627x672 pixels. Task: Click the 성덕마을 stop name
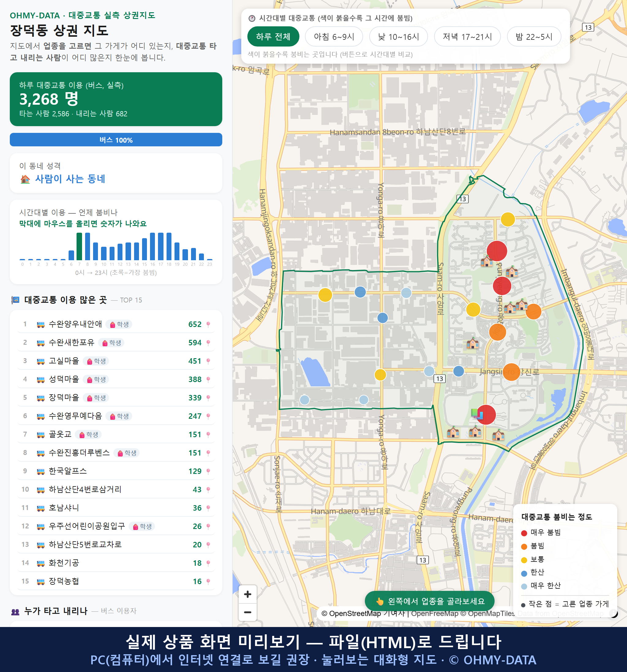[x=64, y=379]
